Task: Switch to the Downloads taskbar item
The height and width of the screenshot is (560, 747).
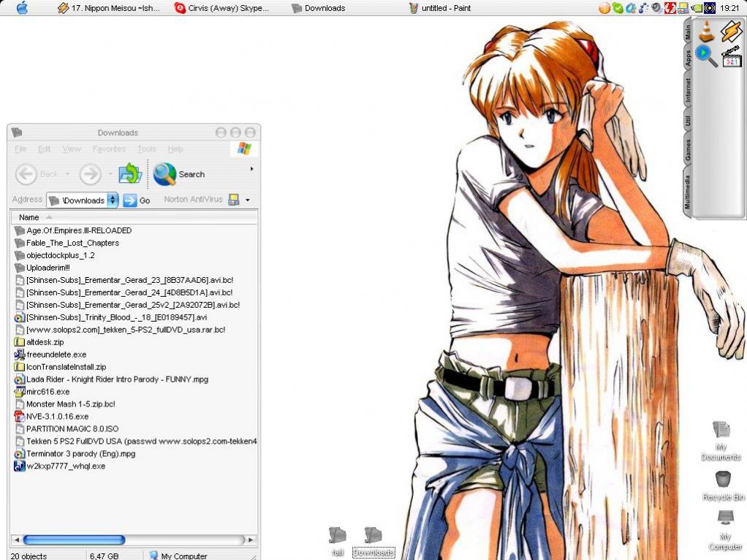Action: [318, 8]
